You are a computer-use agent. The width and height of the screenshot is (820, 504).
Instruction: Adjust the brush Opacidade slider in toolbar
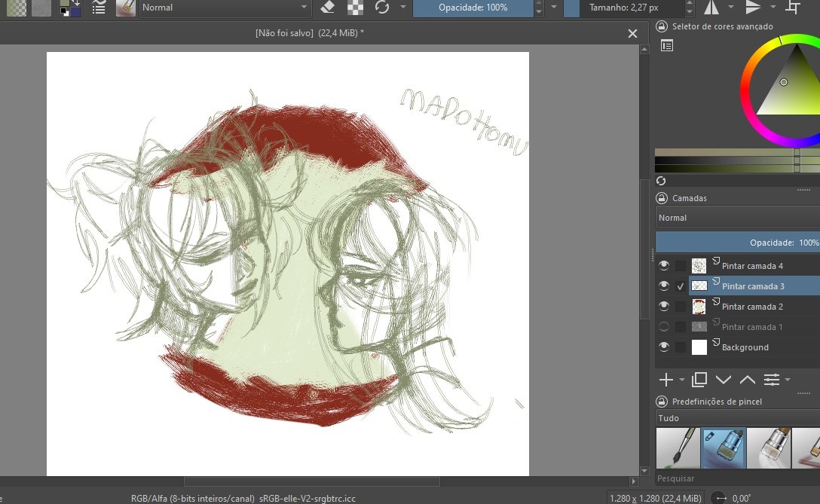click(x=473, y=8)
